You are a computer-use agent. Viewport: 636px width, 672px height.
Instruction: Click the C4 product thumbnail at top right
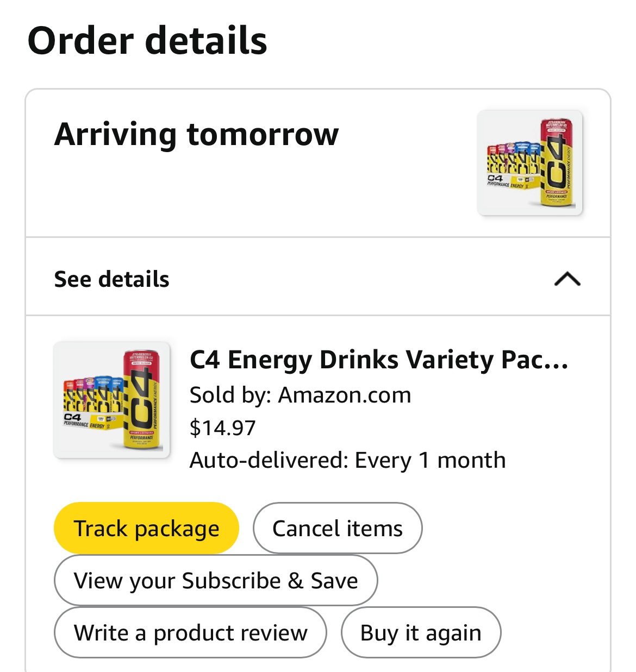530,163
